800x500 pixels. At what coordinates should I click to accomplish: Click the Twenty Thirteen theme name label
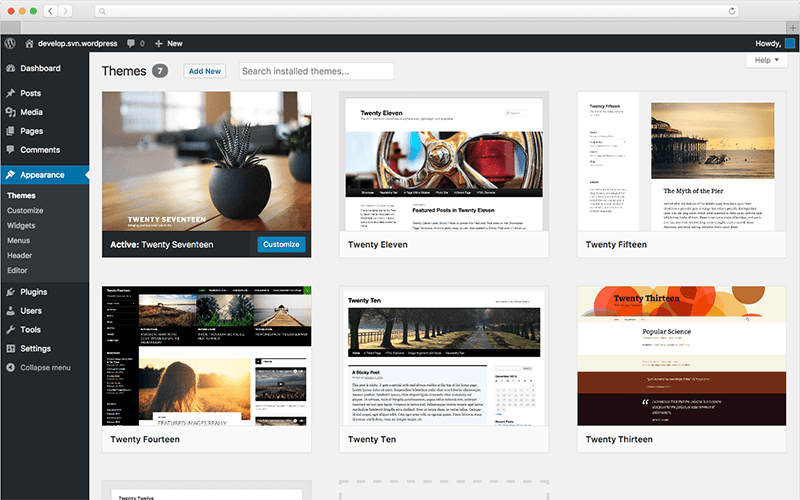point(619,439)
